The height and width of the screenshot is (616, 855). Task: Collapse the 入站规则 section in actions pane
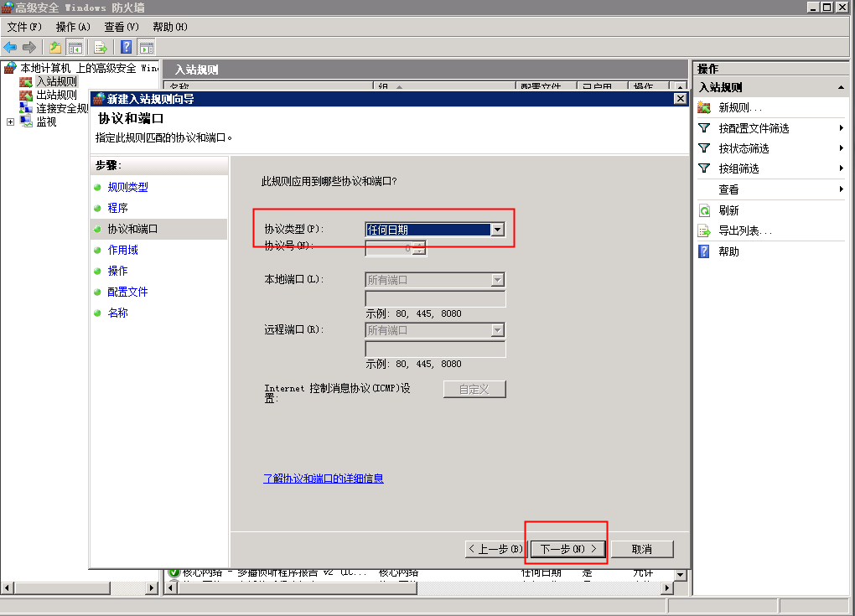(841, 88)
